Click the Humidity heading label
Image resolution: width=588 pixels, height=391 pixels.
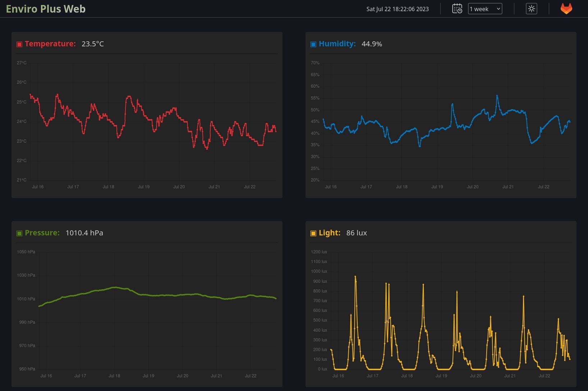click(x=337, y=44)
